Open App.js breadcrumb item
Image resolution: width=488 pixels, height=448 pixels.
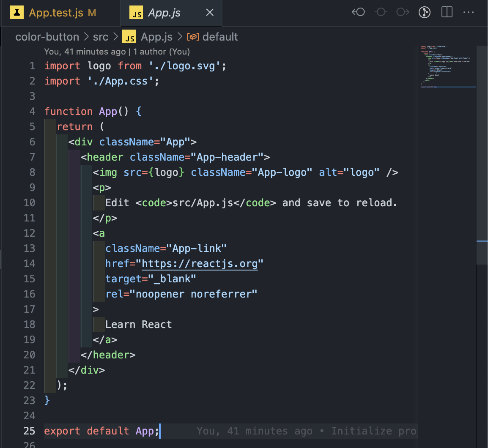point(156,37)
